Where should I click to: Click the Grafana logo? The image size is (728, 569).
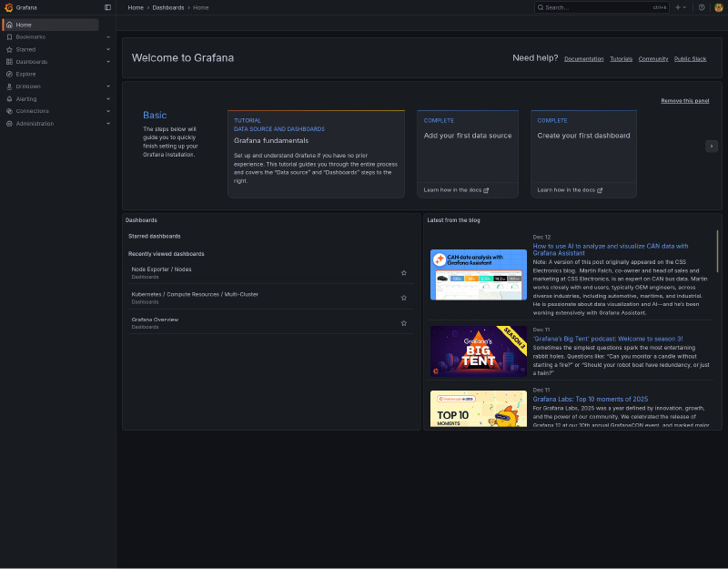coord(8,7)
